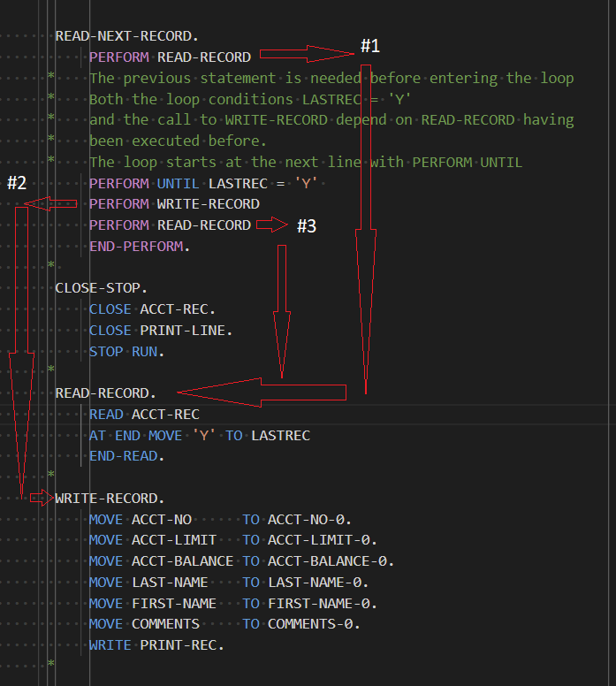Click comment line 'Both the loop conditions LASTREC'
This screenshot has height=686, width=616.
(x=225, y=99)
